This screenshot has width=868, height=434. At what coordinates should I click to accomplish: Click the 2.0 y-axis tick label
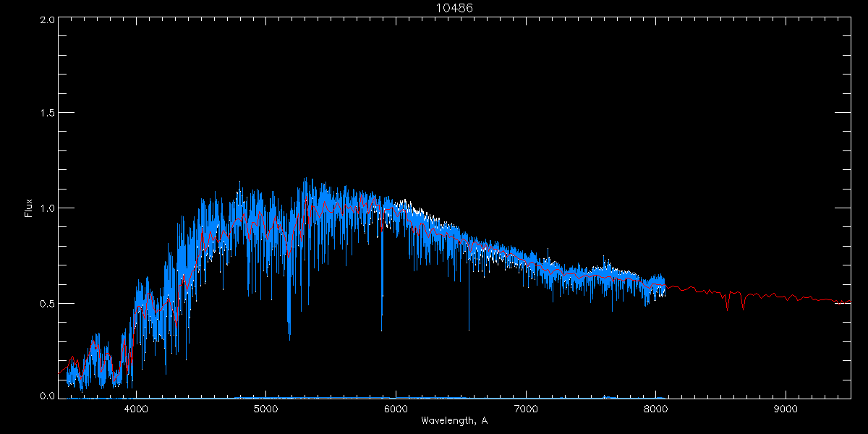tap(48, 20)
